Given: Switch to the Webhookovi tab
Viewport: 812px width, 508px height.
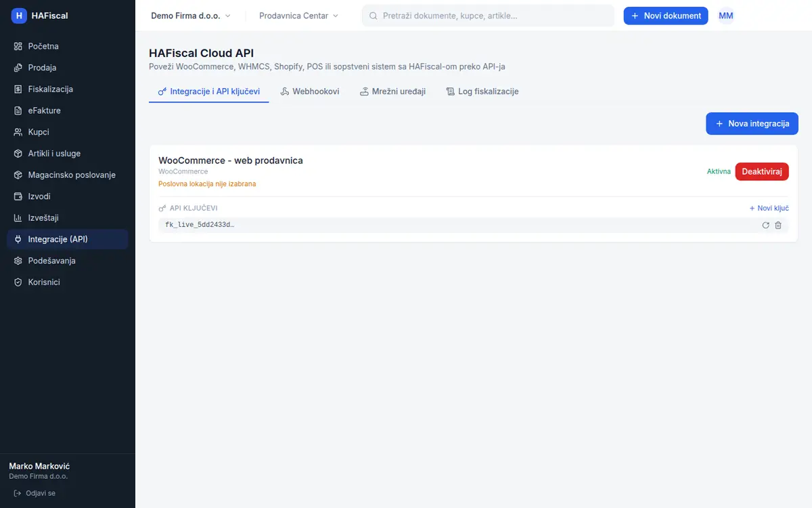Looking at the screenshot, I should point(310,91).
